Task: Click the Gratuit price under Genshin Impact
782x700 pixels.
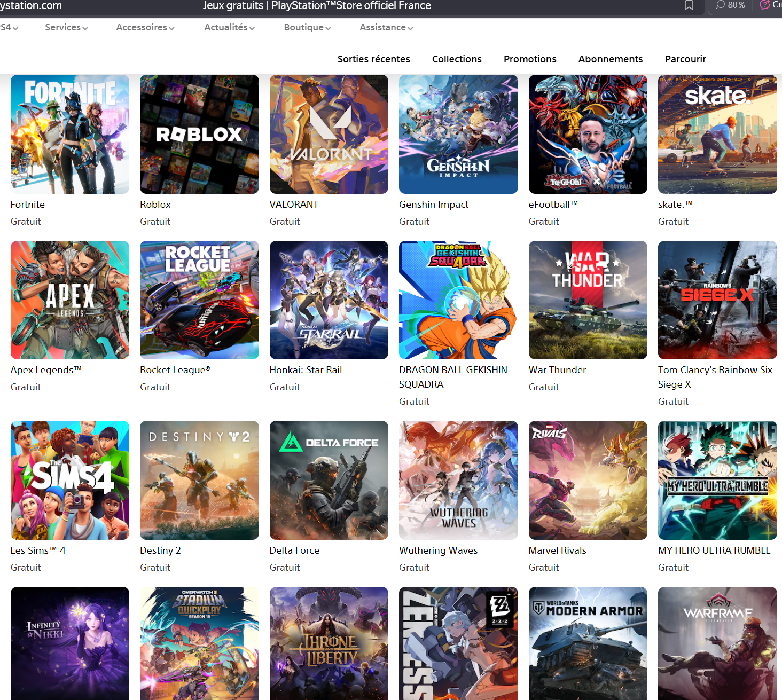Action: pyautogui.click(x=414, y=222)
